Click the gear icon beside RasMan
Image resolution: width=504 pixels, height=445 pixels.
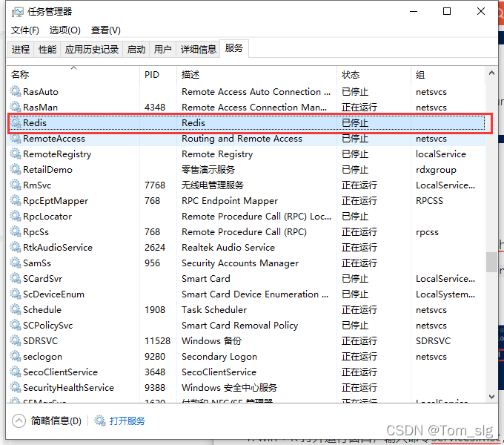pos(16,107)
